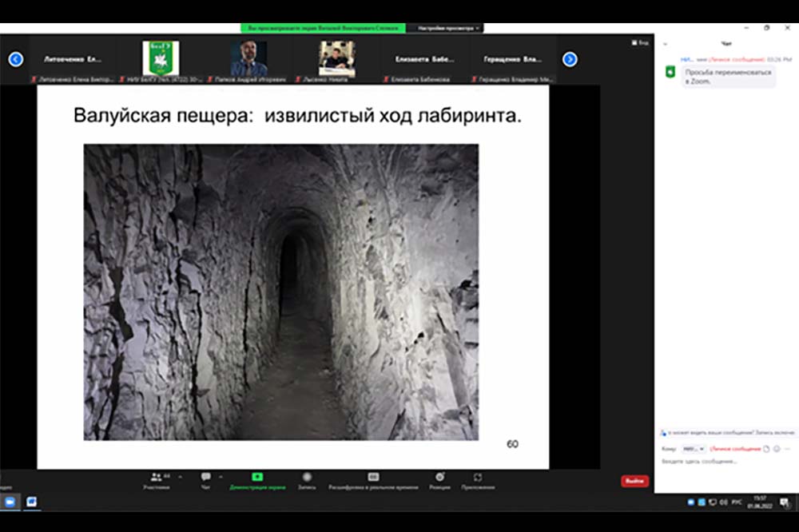Click the Record icon
Image resolution: width=799 pixels, height=532 pixels.
[307, 477]
